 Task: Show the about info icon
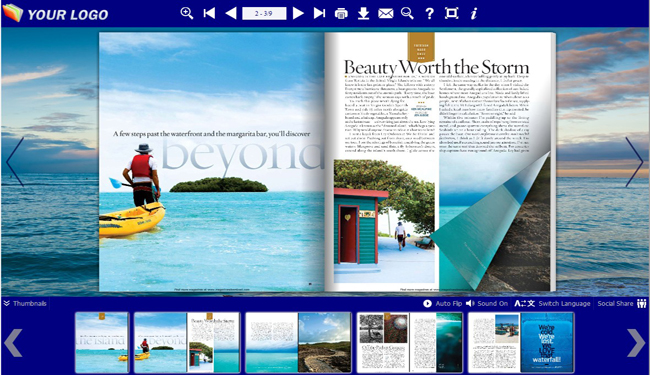pos(474,14)
